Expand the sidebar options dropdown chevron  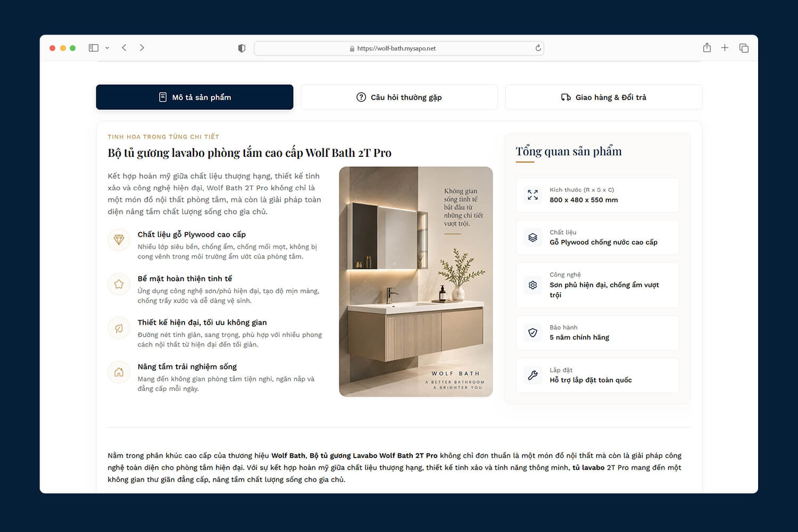(107, 48)
